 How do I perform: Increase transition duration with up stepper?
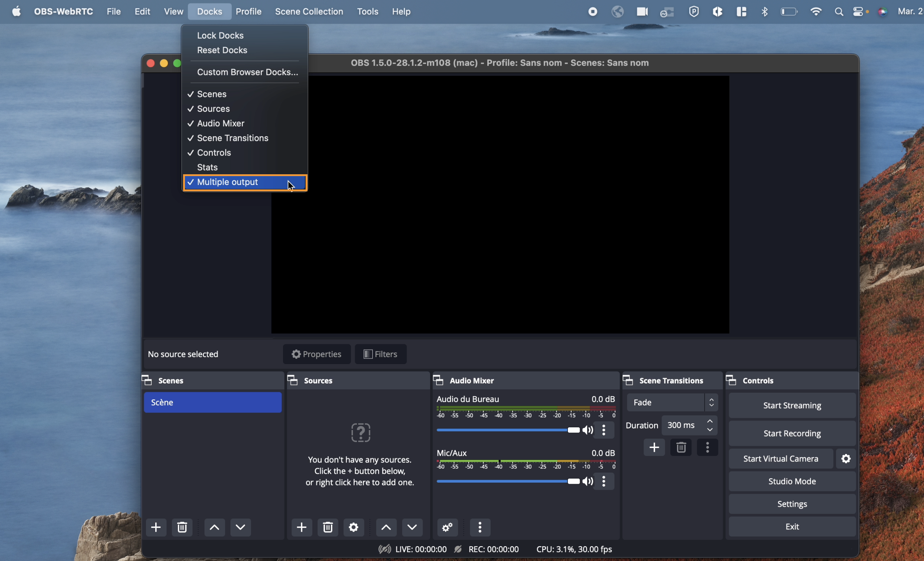pyautogui.click(x=710, y=421)
